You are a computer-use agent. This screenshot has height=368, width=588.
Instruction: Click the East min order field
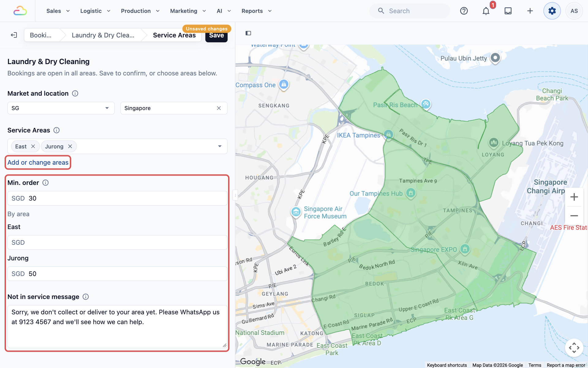117,243
